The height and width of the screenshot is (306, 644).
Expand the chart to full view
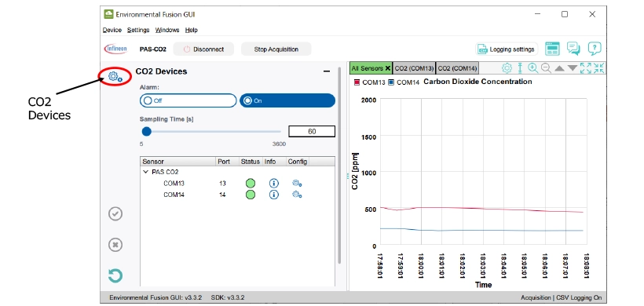click(586, 68)
